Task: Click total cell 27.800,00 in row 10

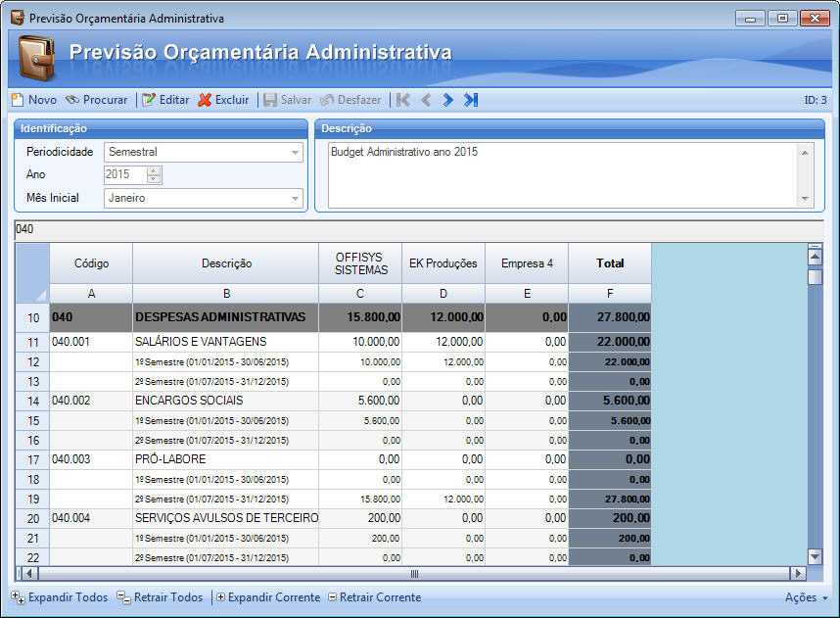Action: tap(610, 318)
